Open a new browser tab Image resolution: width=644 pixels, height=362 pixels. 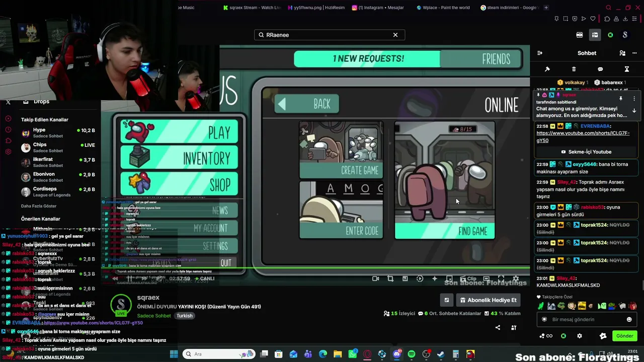546,8
